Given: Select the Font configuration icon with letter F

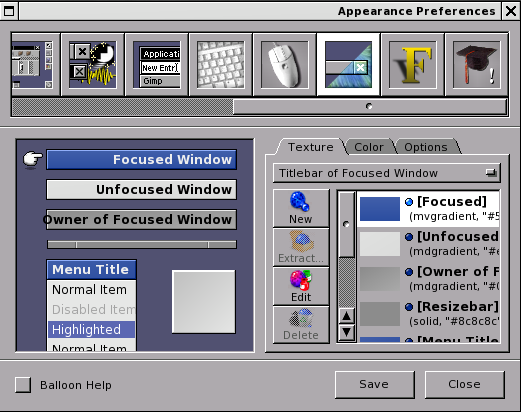Looking at the screenshot, I should pyautogui.click(x=413, y=64).
